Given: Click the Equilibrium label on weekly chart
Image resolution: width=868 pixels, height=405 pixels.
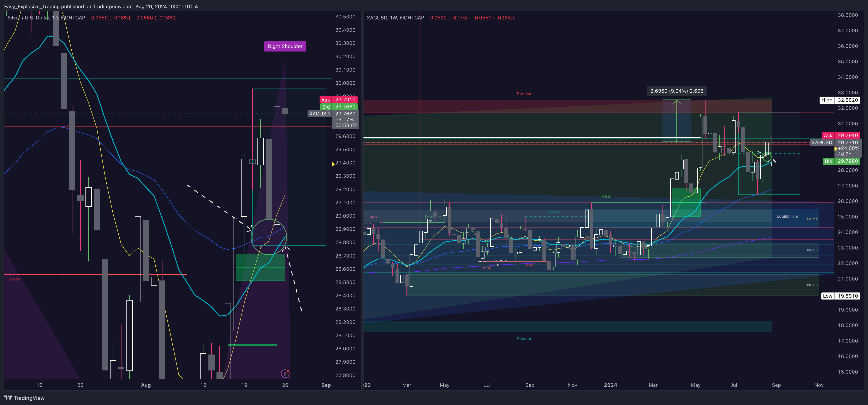Looking at the screenshot, I should pyautogui.click(x=787, y=216).
